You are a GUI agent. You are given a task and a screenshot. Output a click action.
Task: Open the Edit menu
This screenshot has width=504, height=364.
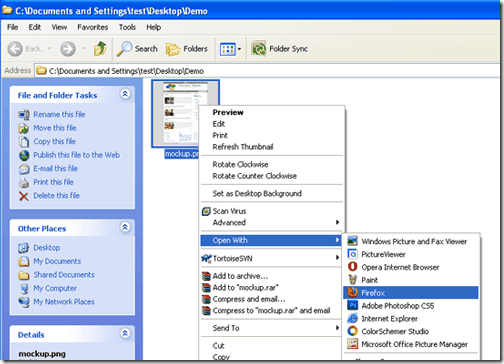point(35,27)
